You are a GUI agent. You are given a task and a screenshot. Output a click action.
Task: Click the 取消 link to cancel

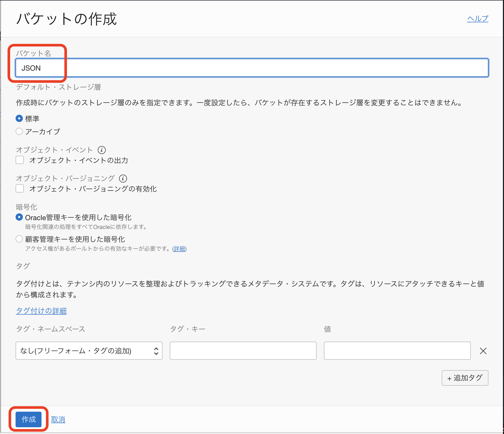click(x=58, y=419)
